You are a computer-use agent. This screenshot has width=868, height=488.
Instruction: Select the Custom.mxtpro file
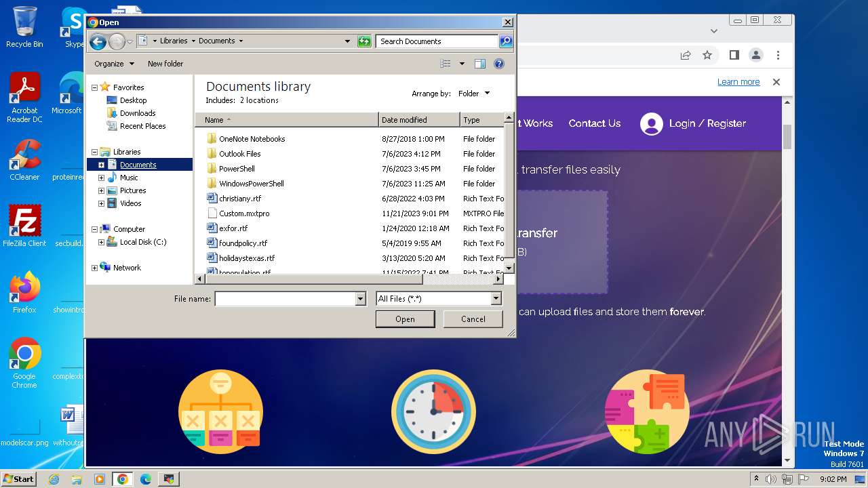[x=243, y=213]
